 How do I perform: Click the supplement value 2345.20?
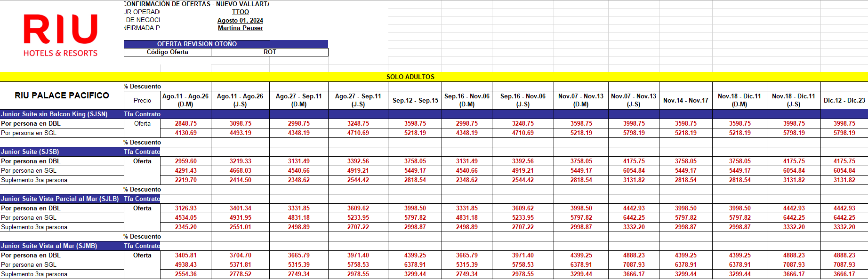point(186,227)
